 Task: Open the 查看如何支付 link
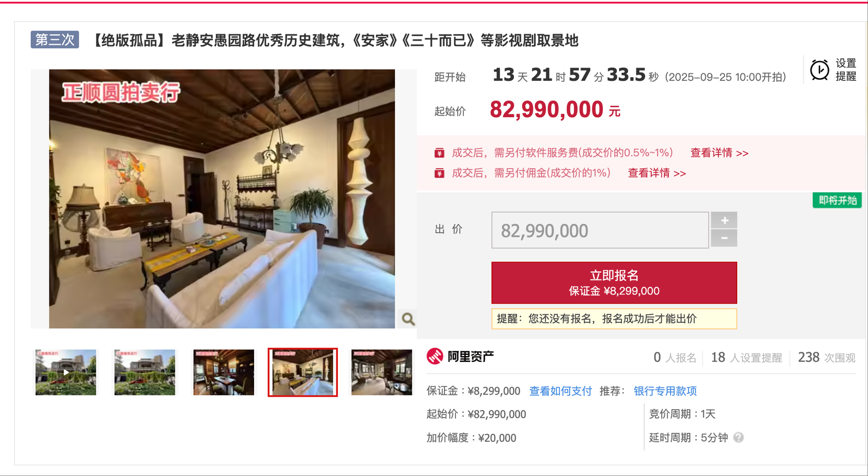[560, 391]
